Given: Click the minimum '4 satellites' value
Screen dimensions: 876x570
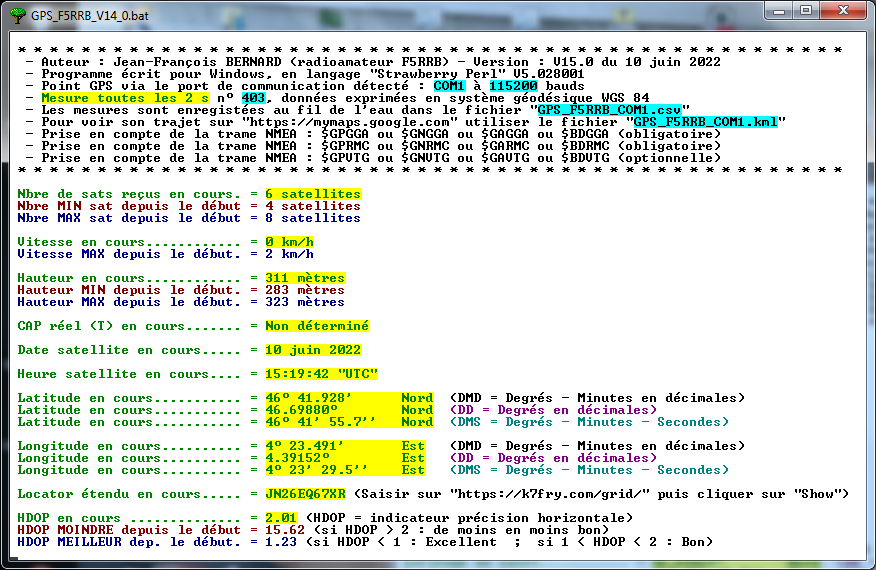Looking at the screenshot, I should point(313,206).
